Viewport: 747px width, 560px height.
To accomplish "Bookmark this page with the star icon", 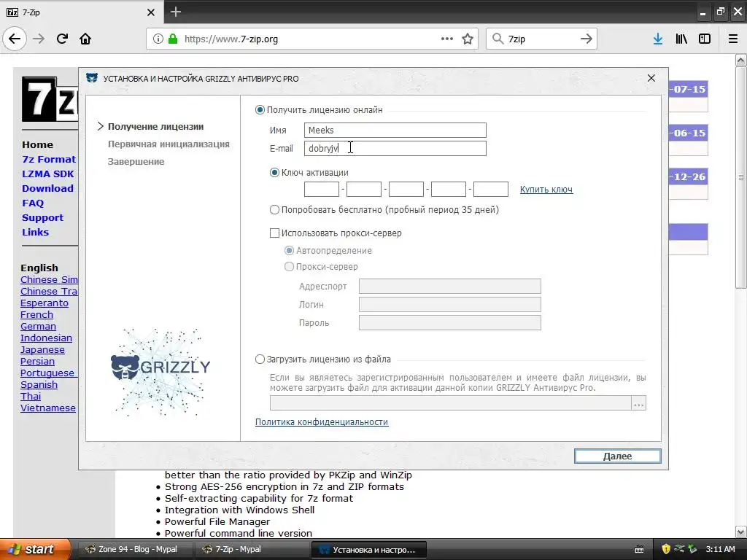I will point(468,39).
